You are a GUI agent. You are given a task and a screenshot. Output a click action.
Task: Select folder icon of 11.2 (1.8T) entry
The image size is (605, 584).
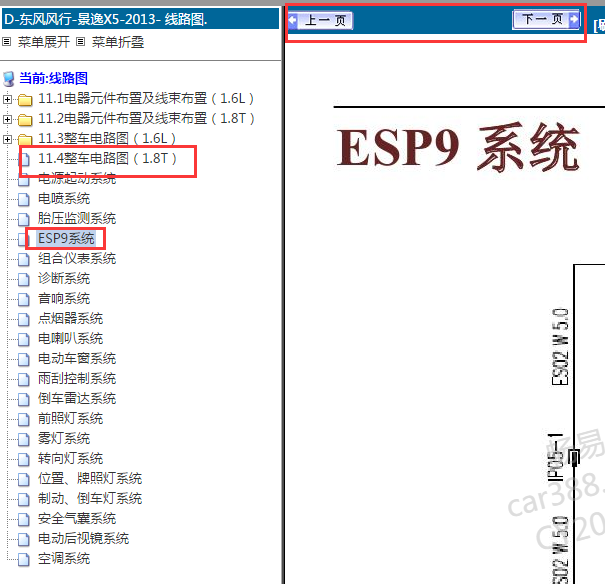[x=25, y=120]
